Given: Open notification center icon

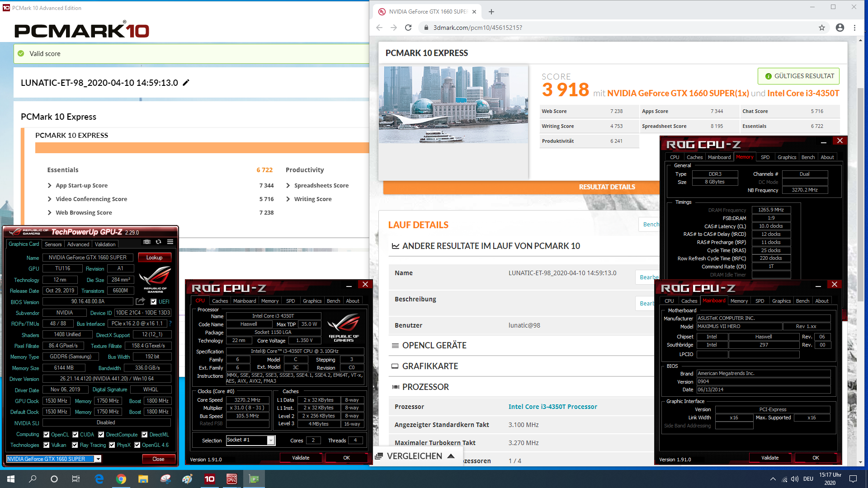Looking at the screenshot, I should pos(853,479).
